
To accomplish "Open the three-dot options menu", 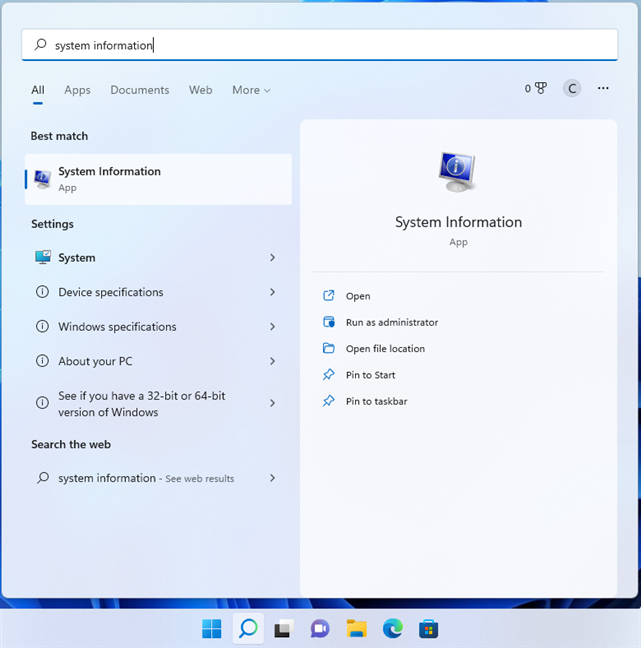I will 603,89.
